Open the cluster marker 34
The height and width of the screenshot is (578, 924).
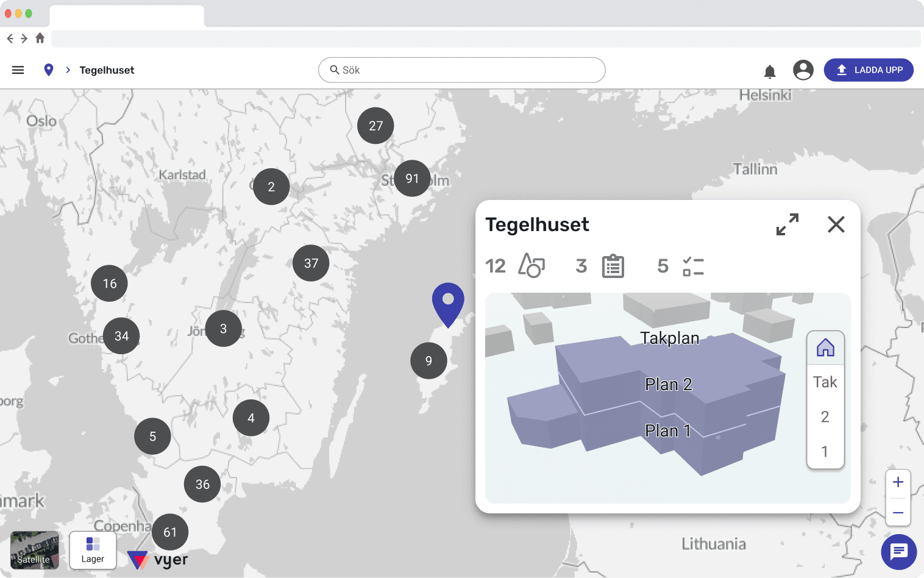(x=121, y=336)
